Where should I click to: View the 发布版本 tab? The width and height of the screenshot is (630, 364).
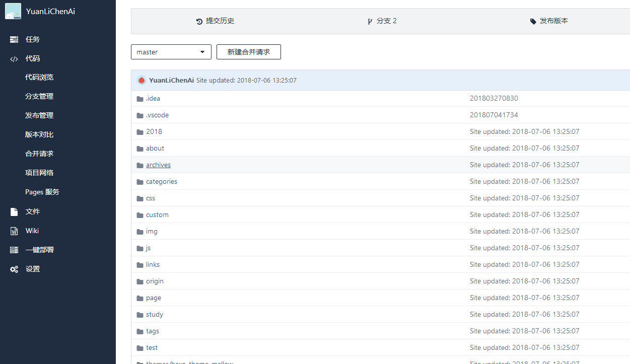pos(549,21)
